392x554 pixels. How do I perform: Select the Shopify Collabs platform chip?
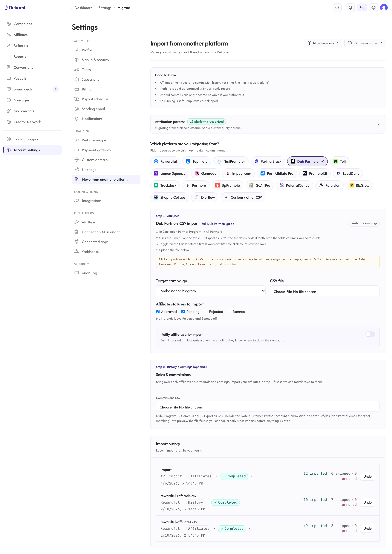coord(170,197)
